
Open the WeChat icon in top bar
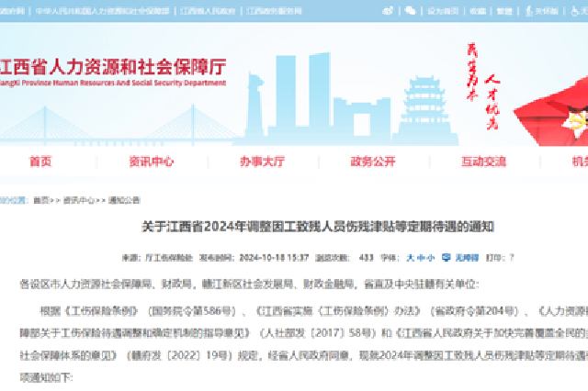click(411, 11)
